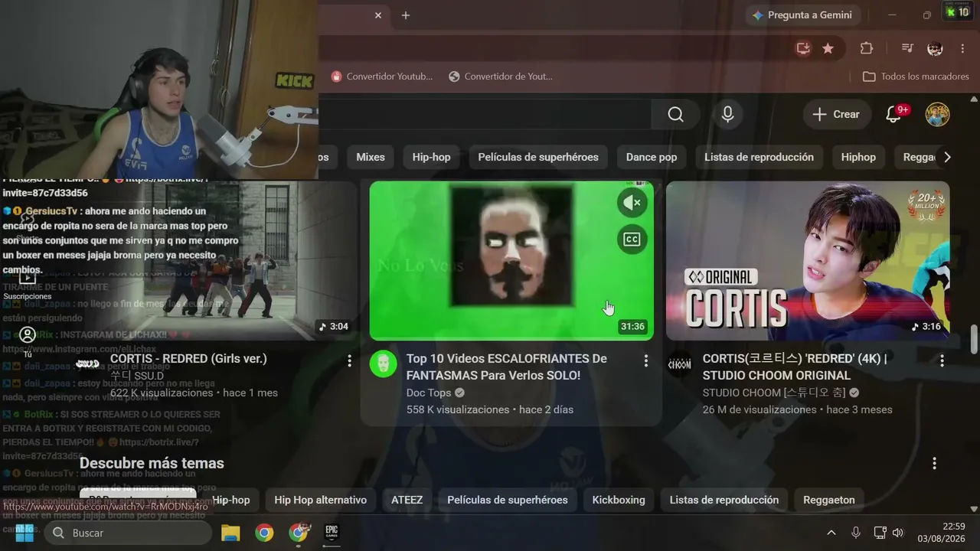This screenshot has height=551, width=980.
Task: Open File Explorer from the taskbar
Action: 230,533
